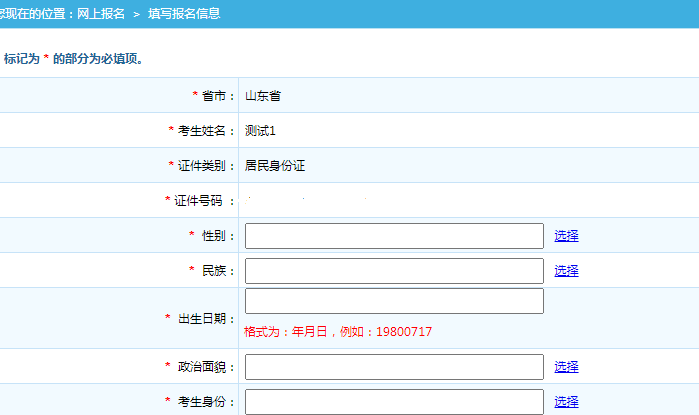
Task: Click the 选择 link next to 考生身份
Action: [566, 402]
